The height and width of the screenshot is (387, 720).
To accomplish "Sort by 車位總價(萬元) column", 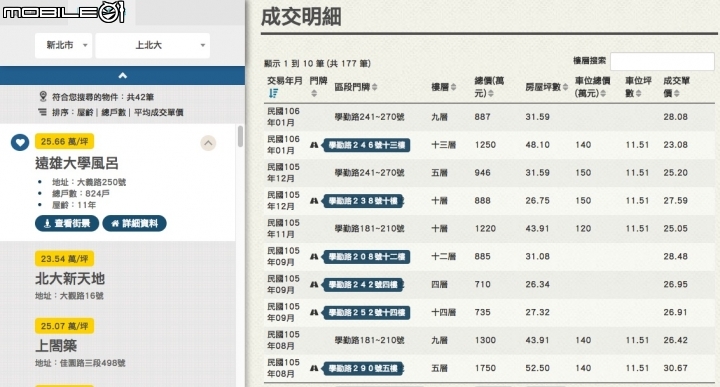I will click(x=592, y=87).
